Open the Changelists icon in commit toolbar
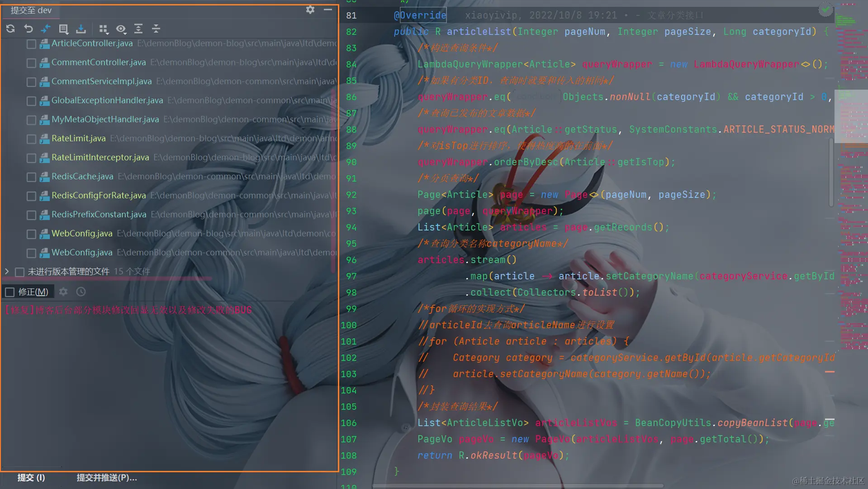Image resolution: width=868 pixels, height=489 pixels. [x=63, y=29]
